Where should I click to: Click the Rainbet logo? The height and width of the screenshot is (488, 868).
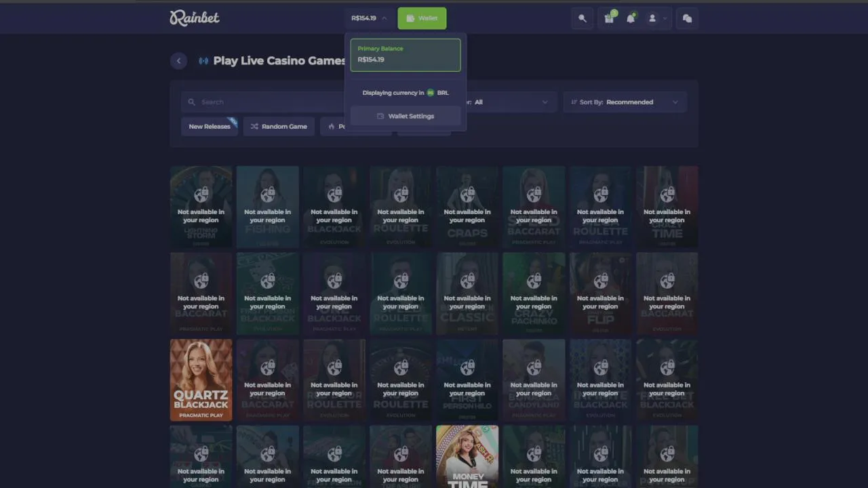pyautogui.click(x=195, y=18)
